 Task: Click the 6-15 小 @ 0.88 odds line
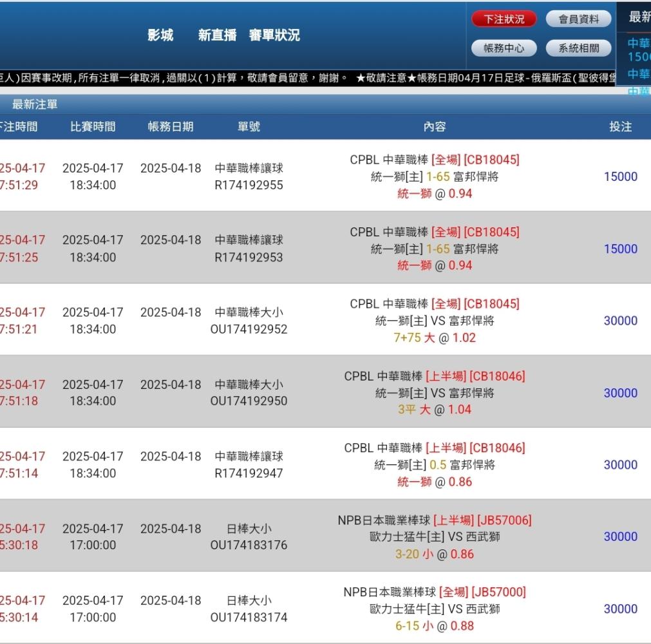[x=434, y=626]
